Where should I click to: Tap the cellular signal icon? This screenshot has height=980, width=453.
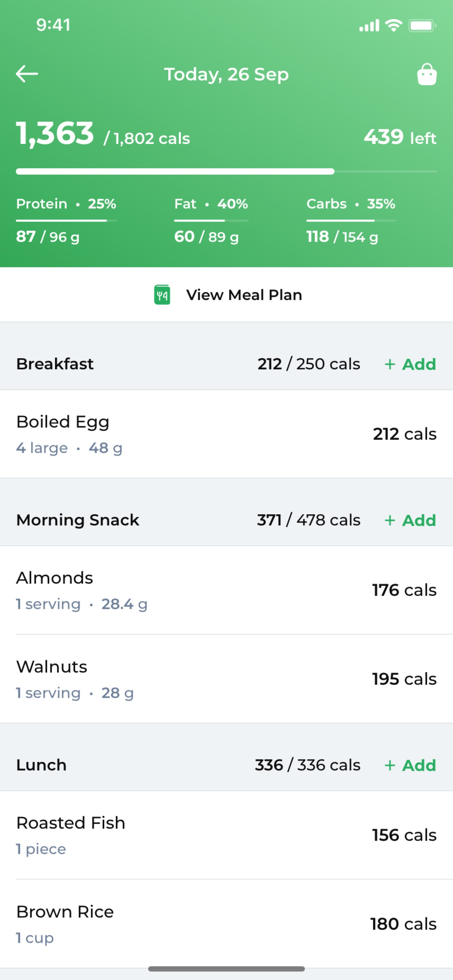369,26
